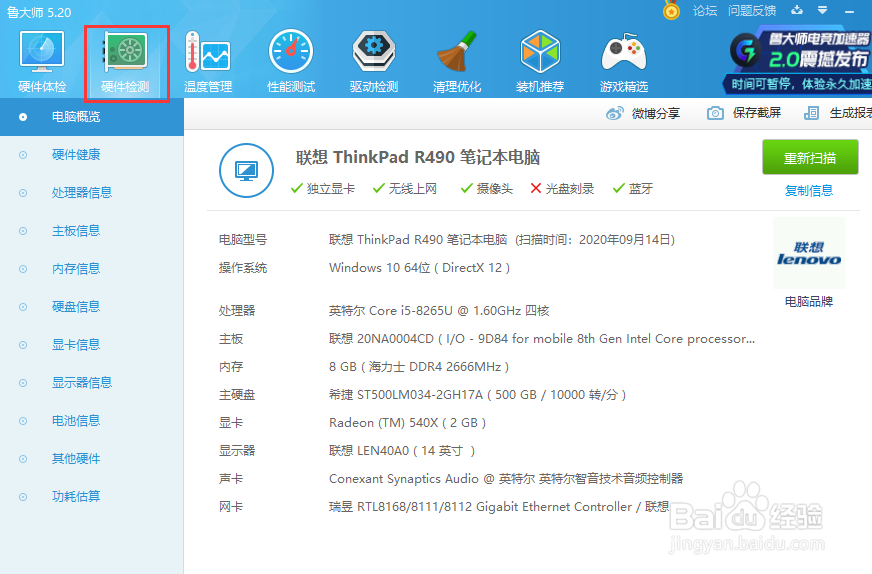Open 温度管理 temperature management

tap(208, 61)
